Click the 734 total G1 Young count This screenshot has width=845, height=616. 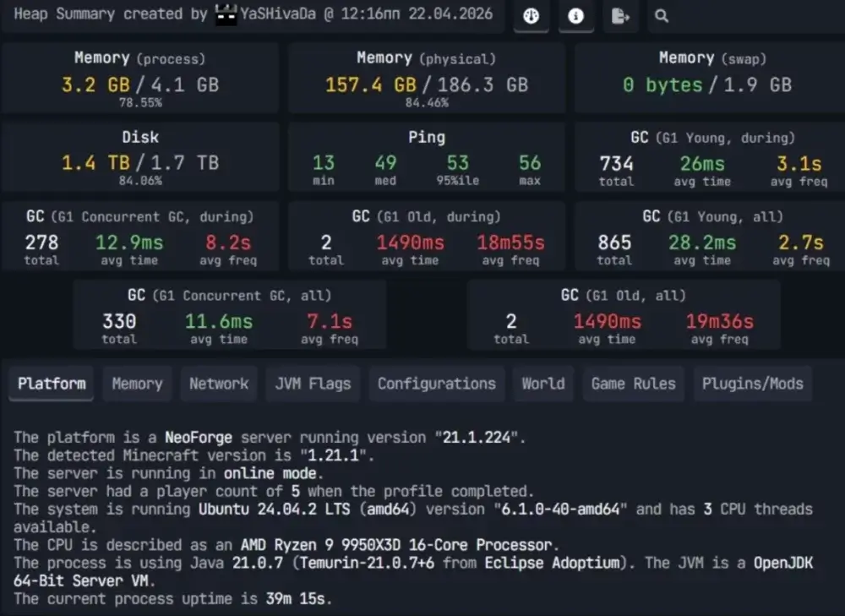tap(617, 163)
